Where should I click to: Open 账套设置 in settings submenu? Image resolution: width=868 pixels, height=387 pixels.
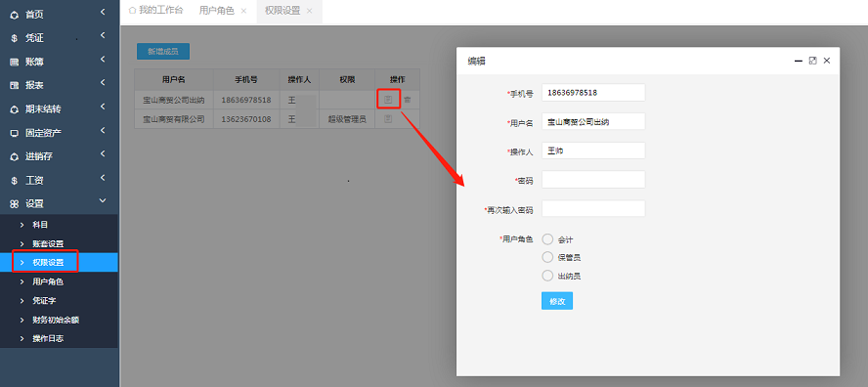[x=59, y=243]
